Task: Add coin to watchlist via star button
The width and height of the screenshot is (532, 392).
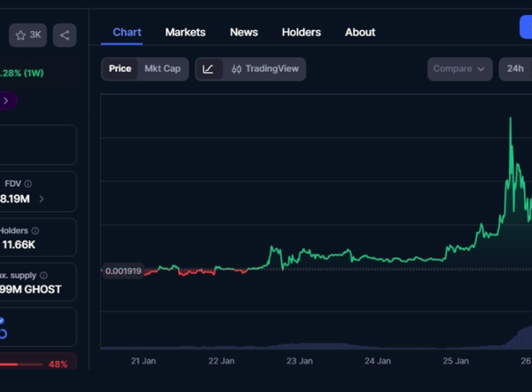Action: click(27, 35)
